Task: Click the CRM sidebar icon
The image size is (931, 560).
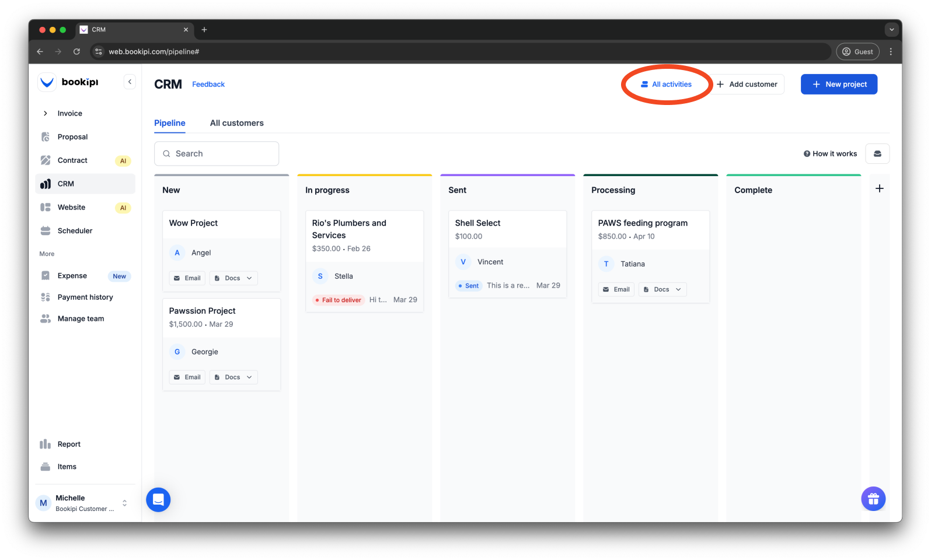Action: click(x=46, y=184)
